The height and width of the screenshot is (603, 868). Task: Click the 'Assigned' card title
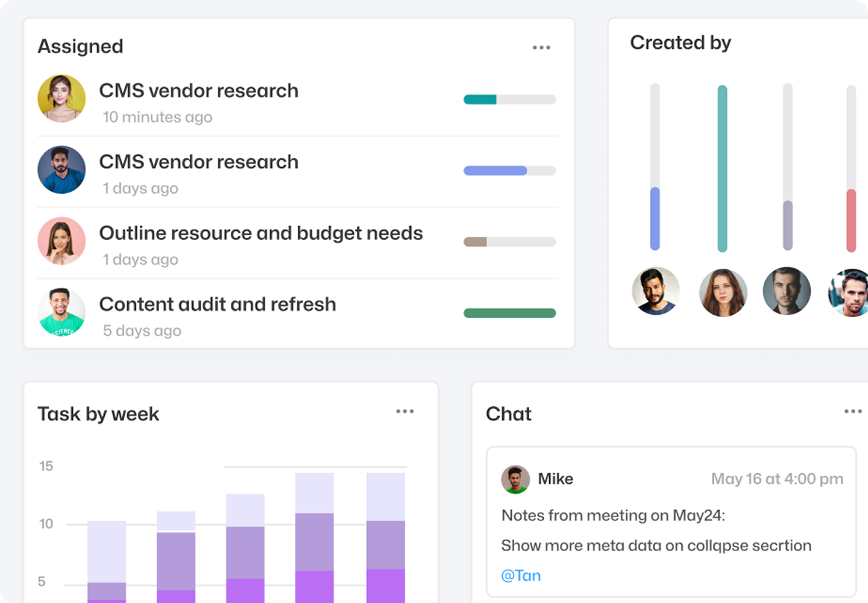80,46
